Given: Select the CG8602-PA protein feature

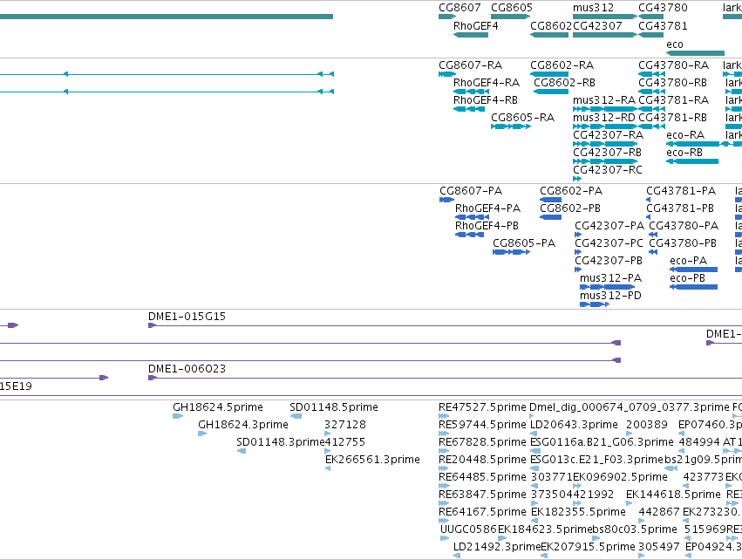Looking at the screenshot, I should tap(550, 199).
